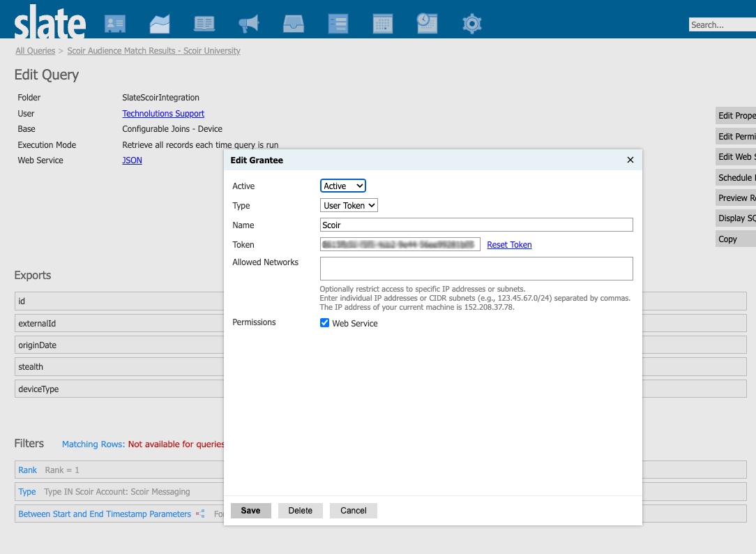Select the originDate export row
Image resolution: width=756 pixels, height=554 pixels.
coord(119,345)
